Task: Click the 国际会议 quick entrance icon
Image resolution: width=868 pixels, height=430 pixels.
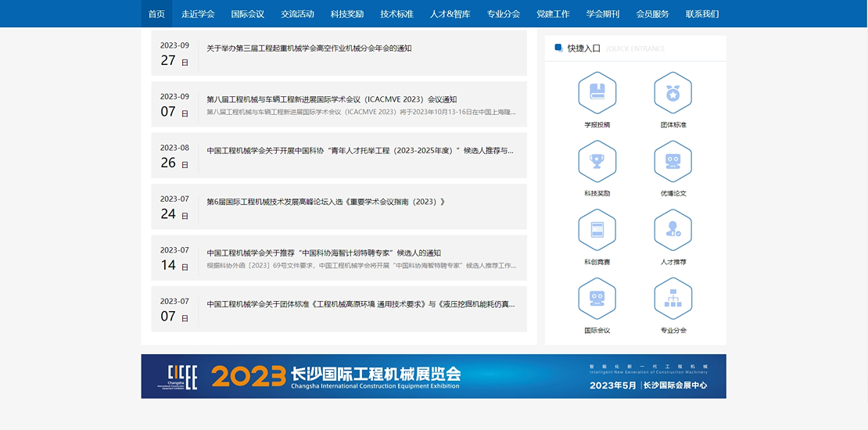Action: (597, 299)
